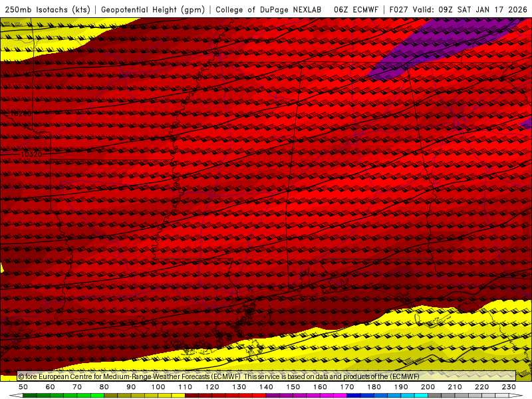Click the dark green swatch right of 50
Viewport: 532px width, 399px height.
(x=30, y=396)
